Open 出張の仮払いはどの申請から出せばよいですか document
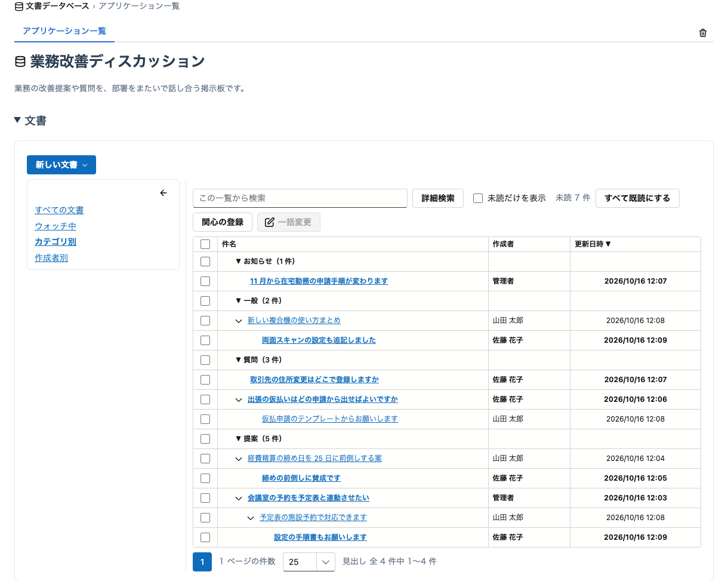 tap(323, 399)
